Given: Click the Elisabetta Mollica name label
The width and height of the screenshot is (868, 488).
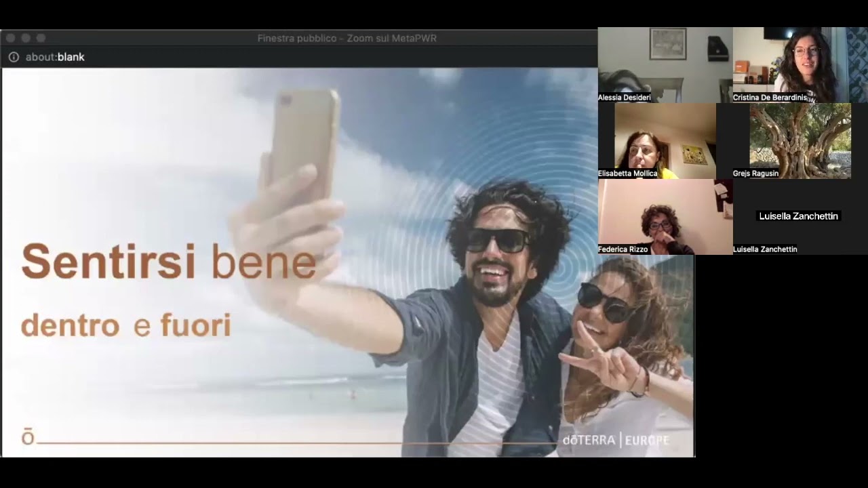Looking at the screenshot, I should click(x=628, y=174).
